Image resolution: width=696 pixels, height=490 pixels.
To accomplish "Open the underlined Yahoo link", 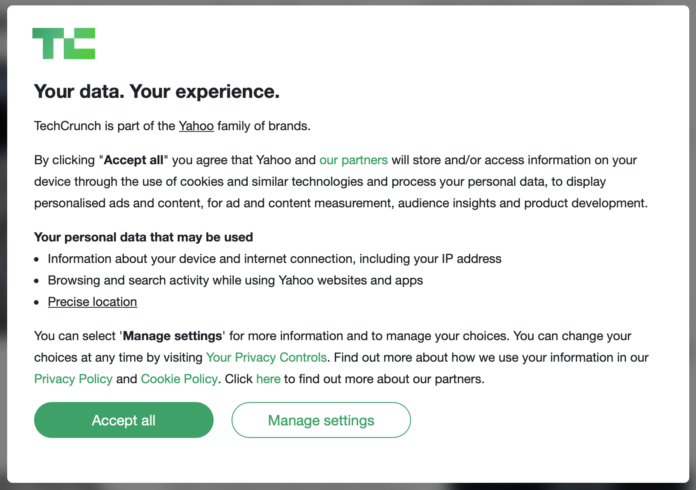I will [x=196, y=126].
